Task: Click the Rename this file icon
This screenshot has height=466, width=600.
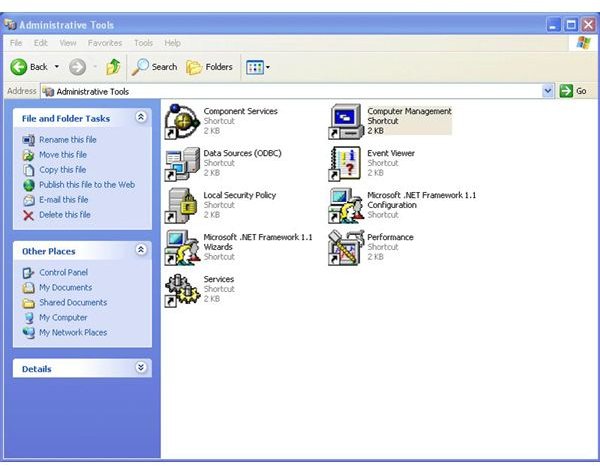Action: tap(29, 140)
